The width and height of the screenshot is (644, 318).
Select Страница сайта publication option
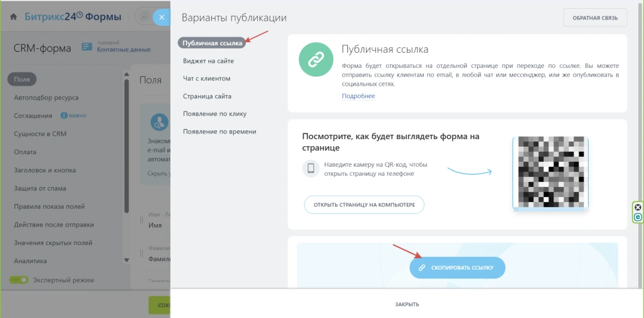[x=207, y=96]
